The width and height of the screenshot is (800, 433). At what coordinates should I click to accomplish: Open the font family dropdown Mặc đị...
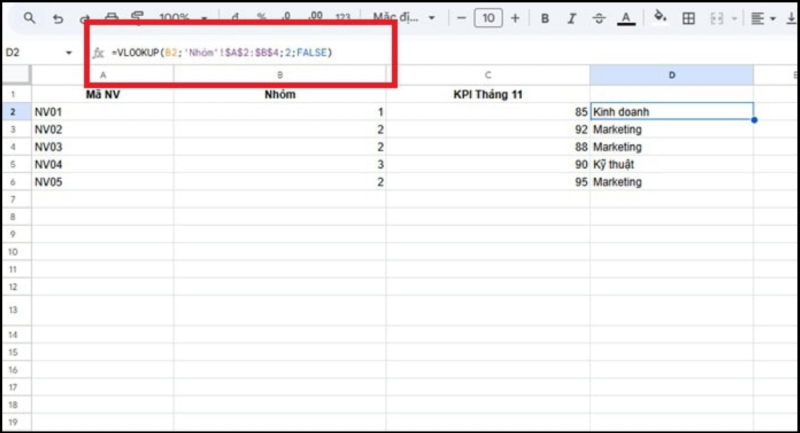[404, 17]
